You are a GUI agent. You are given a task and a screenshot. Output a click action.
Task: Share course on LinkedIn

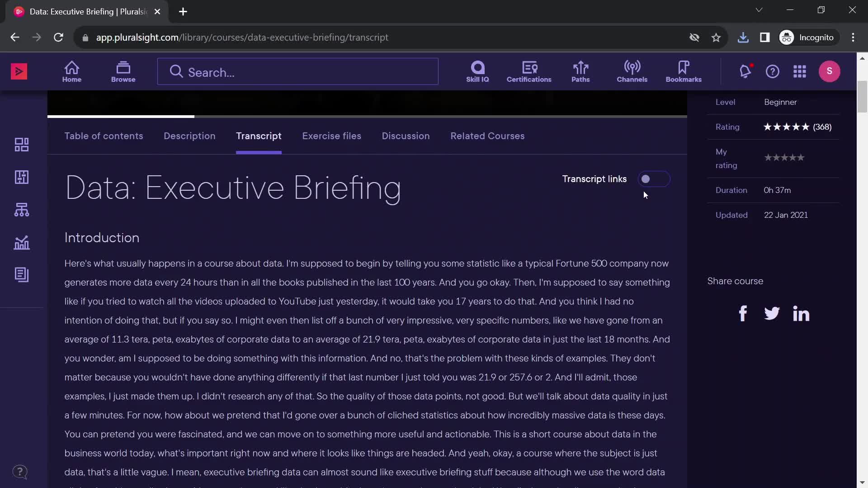[x=801, y=312]
